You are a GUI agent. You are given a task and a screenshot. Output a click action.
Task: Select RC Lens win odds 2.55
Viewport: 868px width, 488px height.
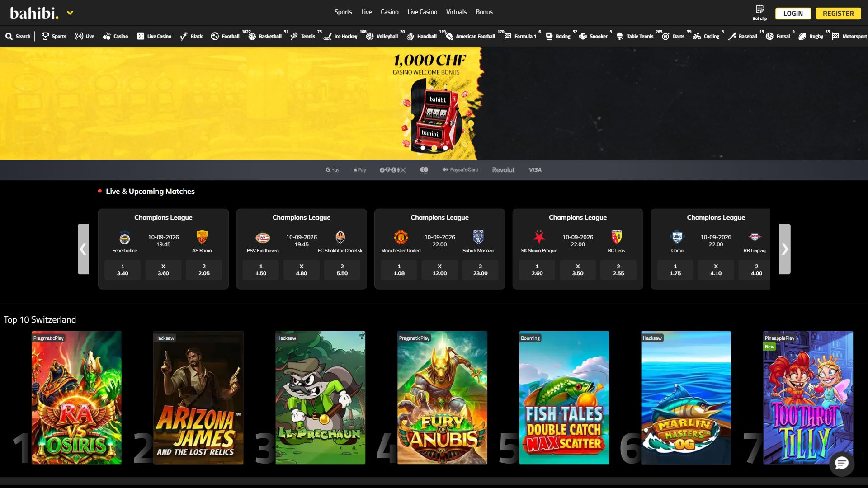[x=618, y=270]
